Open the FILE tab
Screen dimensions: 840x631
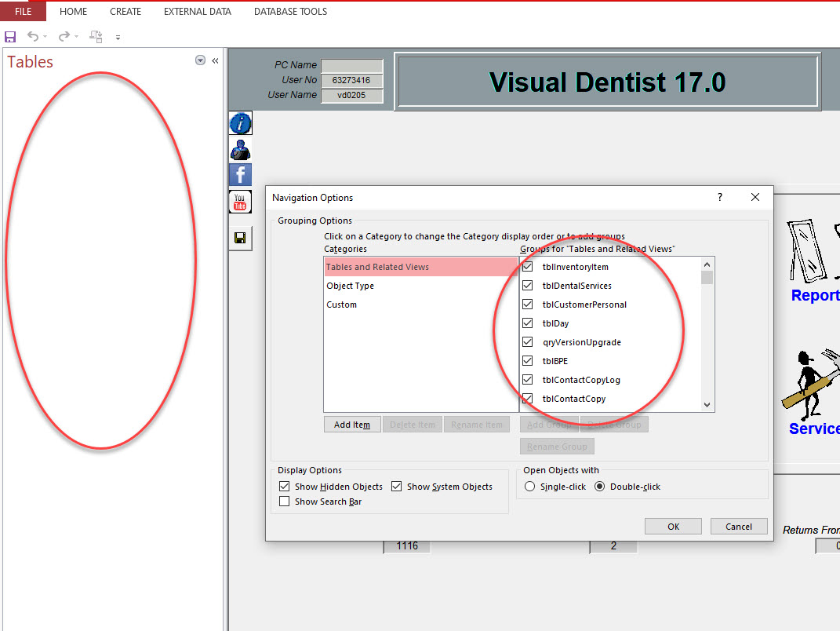pos(23,11)
